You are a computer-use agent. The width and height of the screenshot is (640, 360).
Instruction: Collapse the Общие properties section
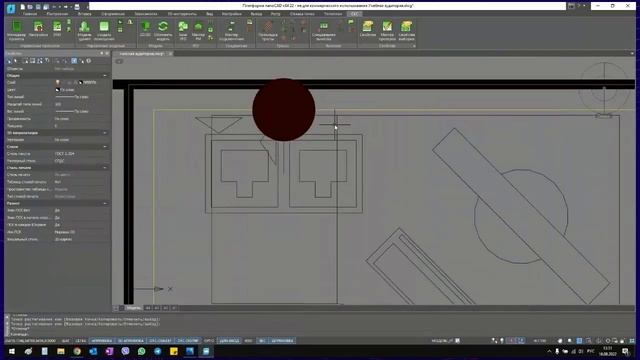point(105,76)
